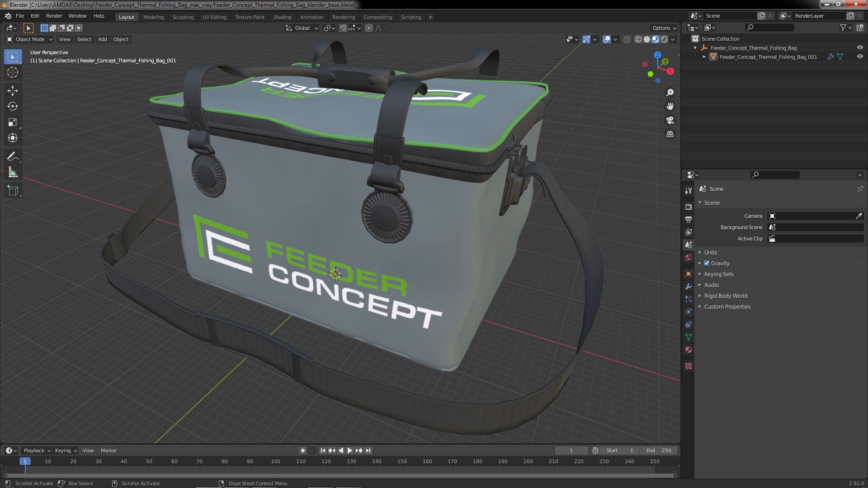The width and height of the screenshot is (868, 488).
Task: Select the Move tool in toolbar
Action: pyautogui.click(x=13, y=90)
